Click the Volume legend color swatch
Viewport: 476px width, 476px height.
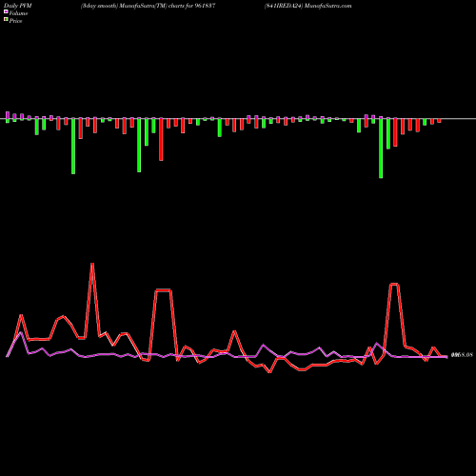(6, 11)
